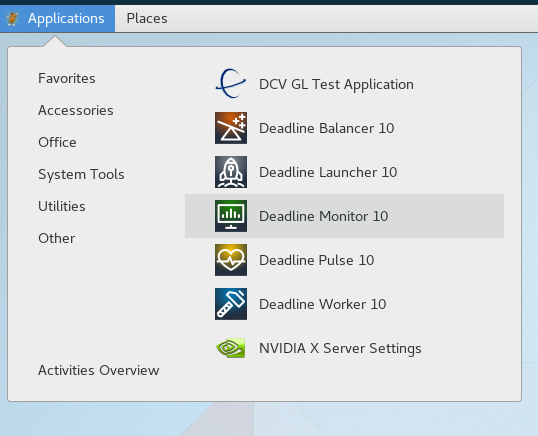Viewport: 538px width, 436px height.
Task: Click the green Deadline Monitor chart icon
Action: coord(231,216)
